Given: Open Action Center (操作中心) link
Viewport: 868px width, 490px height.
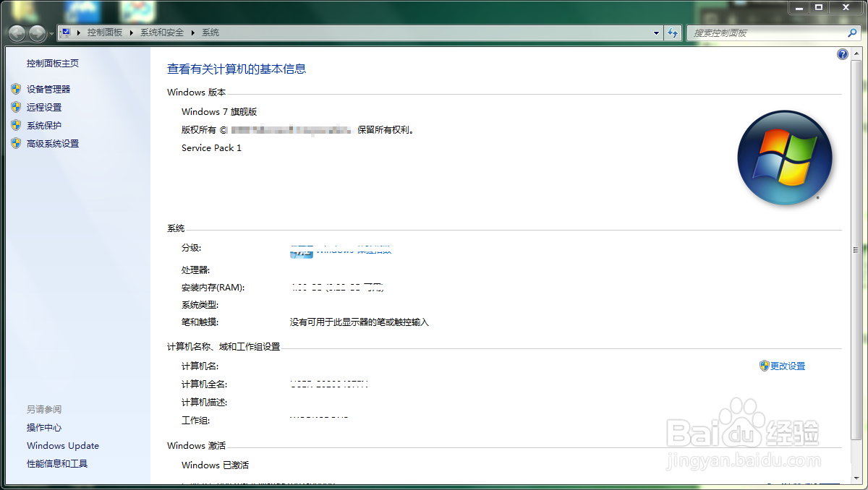Looking at the screenshot, I should click(44, 427).
